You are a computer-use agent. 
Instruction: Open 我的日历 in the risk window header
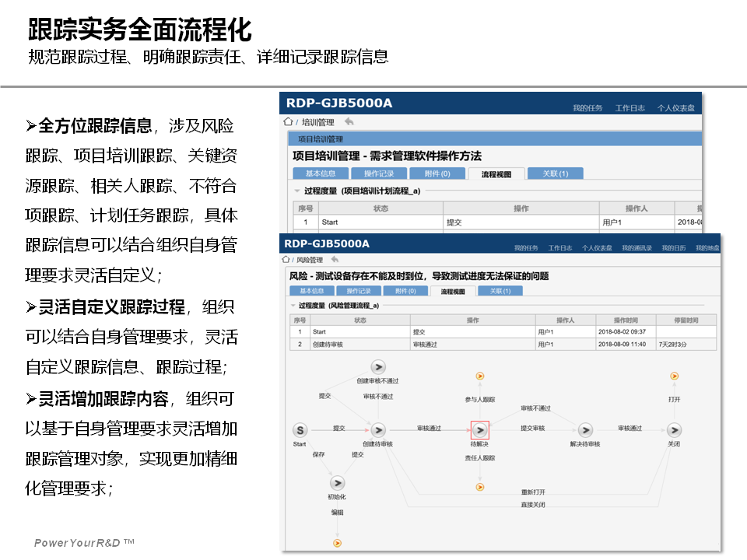[x=674, y=248]
